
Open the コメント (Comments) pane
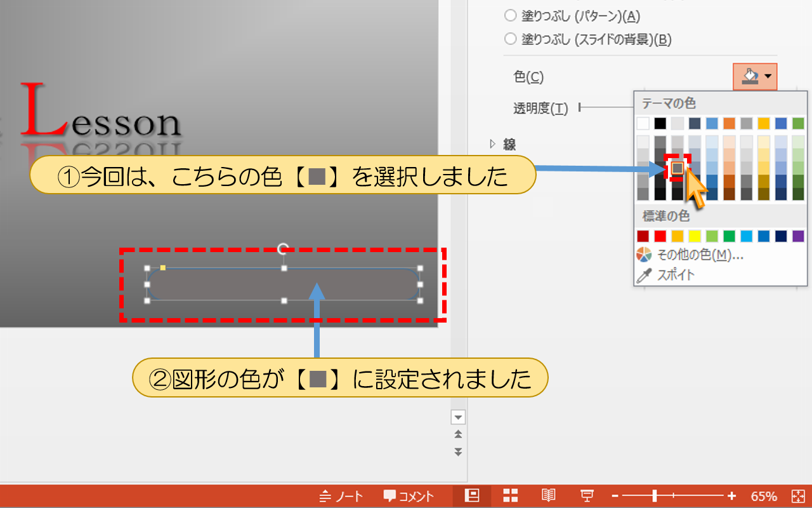[x=409, y=497]
